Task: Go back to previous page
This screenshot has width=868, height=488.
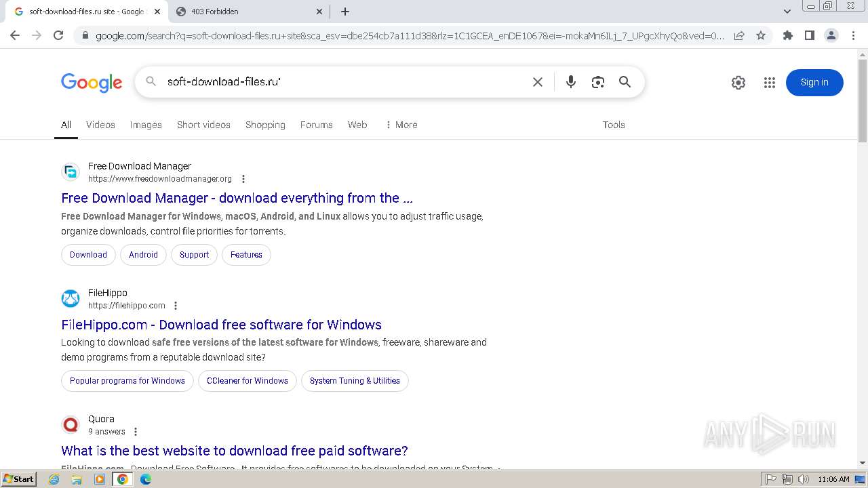Action: point(15,35)
